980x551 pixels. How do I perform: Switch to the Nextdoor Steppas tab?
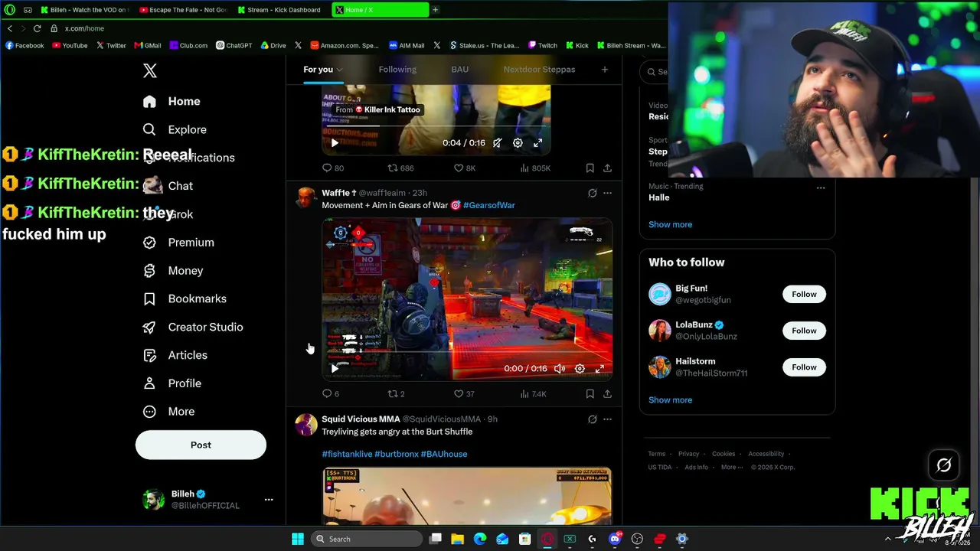pos(539,70)
